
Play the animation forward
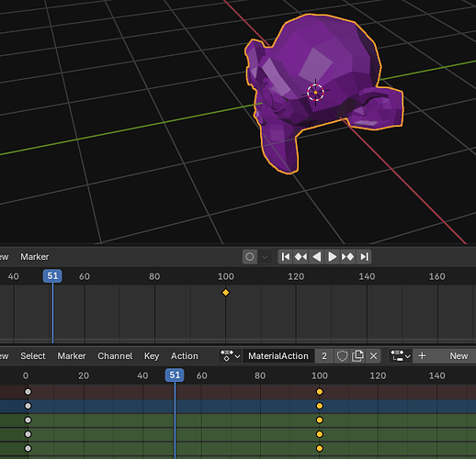(x=333, y=257)
